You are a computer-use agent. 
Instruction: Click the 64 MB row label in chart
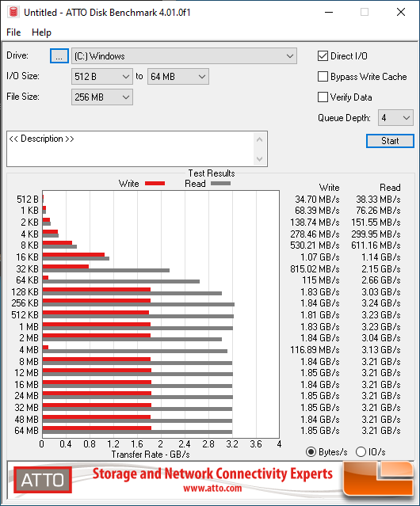(26, 431)
